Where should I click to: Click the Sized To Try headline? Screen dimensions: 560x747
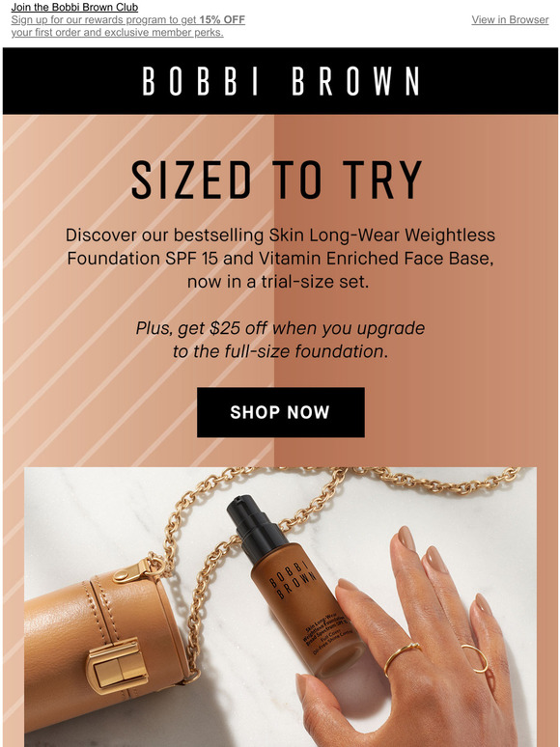(x=277, y=180)
